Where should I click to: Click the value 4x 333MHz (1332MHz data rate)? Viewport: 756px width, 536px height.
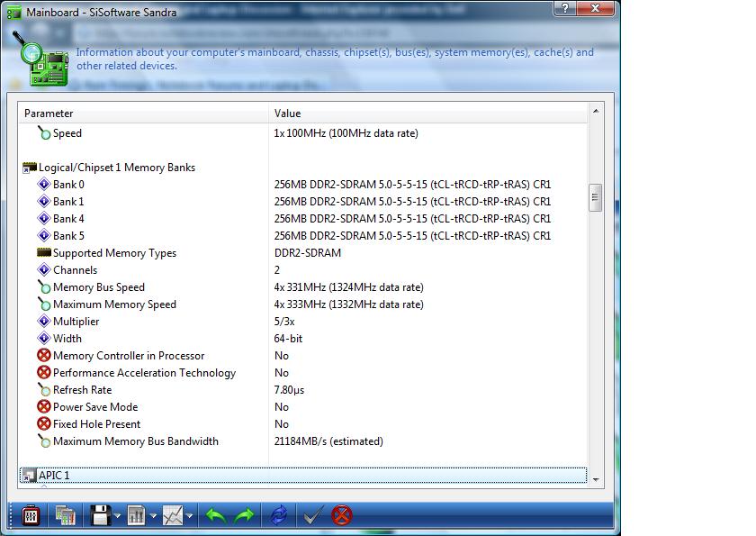pos(349,304)
